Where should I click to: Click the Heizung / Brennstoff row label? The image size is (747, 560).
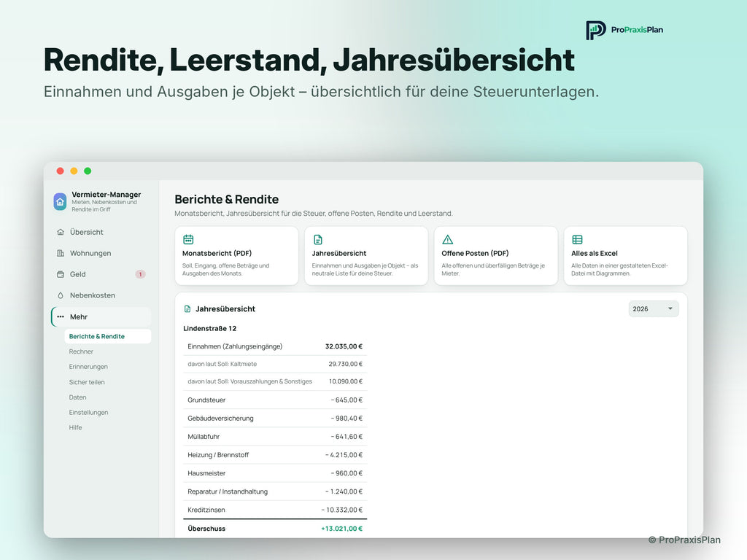coord(218,455)
